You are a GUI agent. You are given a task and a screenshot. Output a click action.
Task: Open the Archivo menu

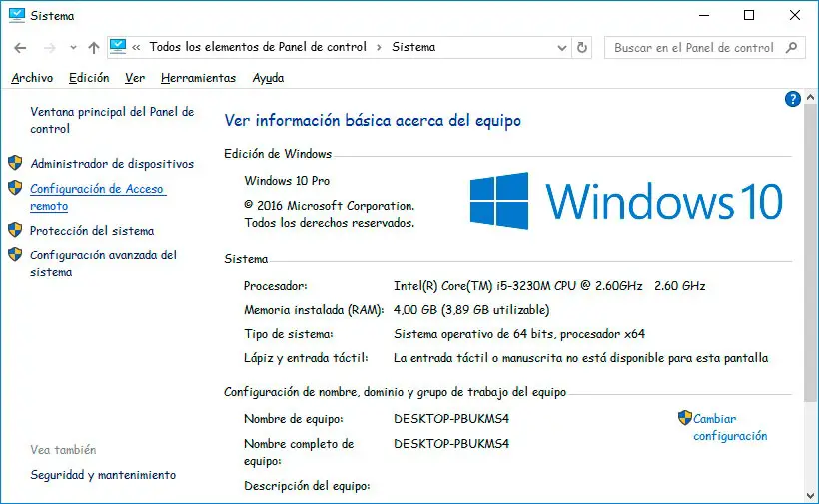[x=32, y=78]
